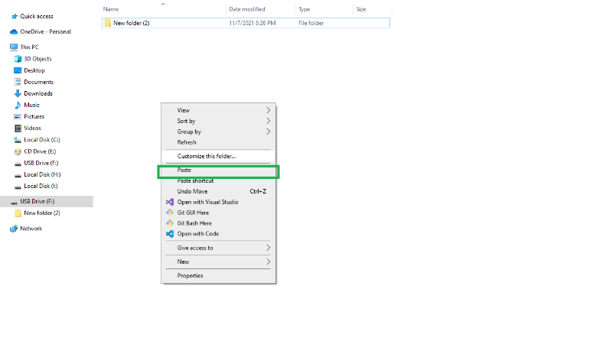609x364 pixels.
Task: Click the File folder type cell
Action: pos(311,23)
